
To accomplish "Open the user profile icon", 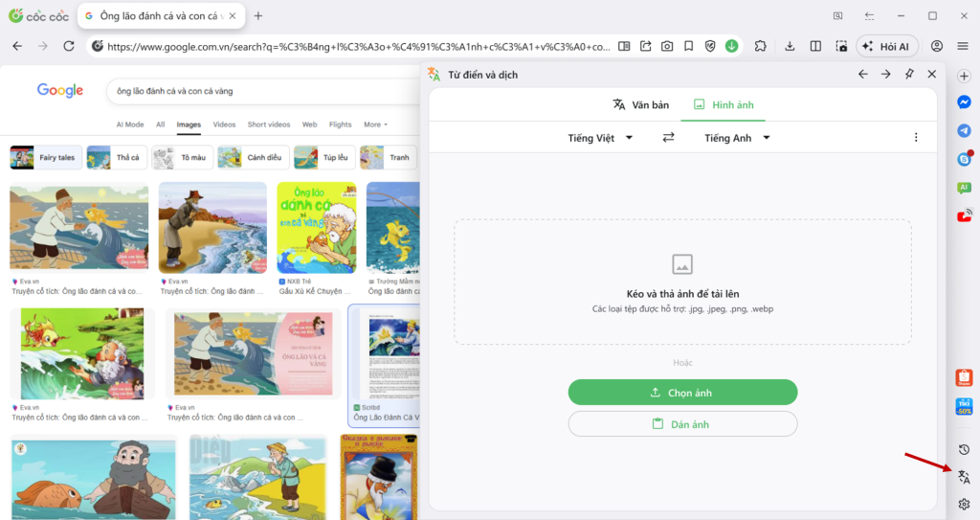I will coord(936,46).
